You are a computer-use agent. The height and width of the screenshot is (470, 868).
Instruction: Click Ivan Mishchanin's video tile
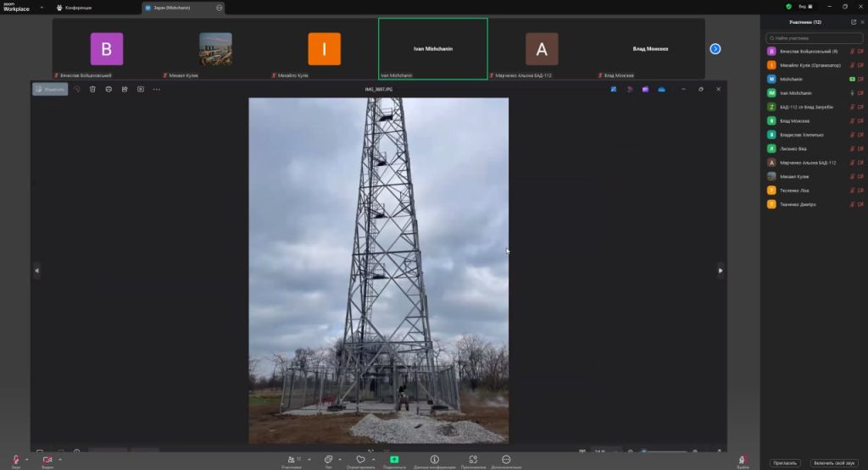click(432, 49)
